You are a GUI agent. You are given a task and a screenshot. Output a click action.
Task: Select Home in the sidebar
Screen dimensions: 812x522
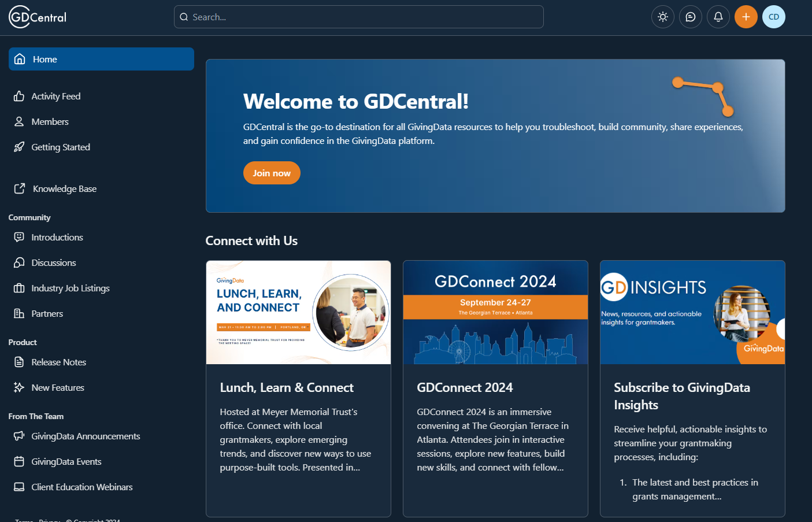pyautogui.click(x=101, y=59)
